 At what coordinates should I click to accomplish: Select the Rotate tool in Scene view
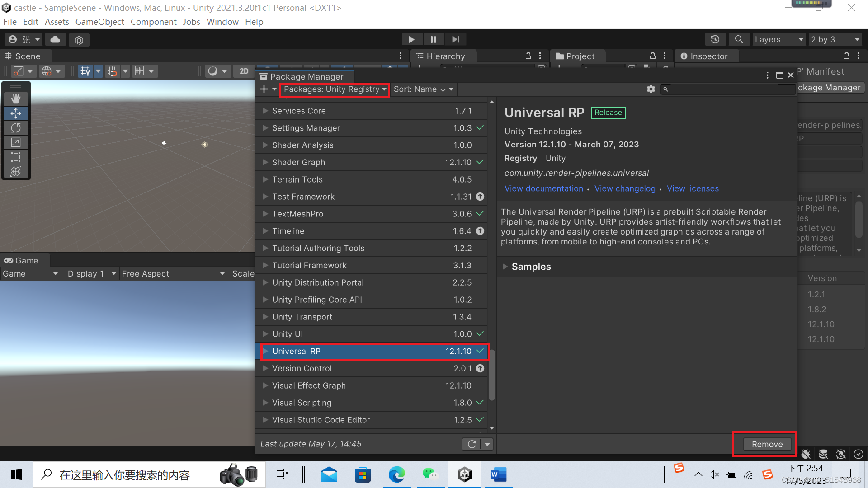[x=16, y=128]
